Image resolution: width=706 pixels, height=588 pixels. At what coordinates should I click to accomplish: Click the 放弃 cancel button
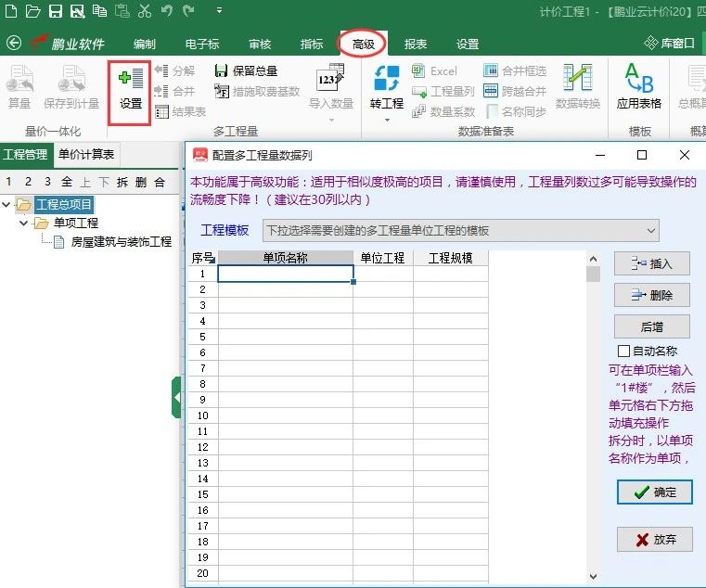[x=654, y=539]
